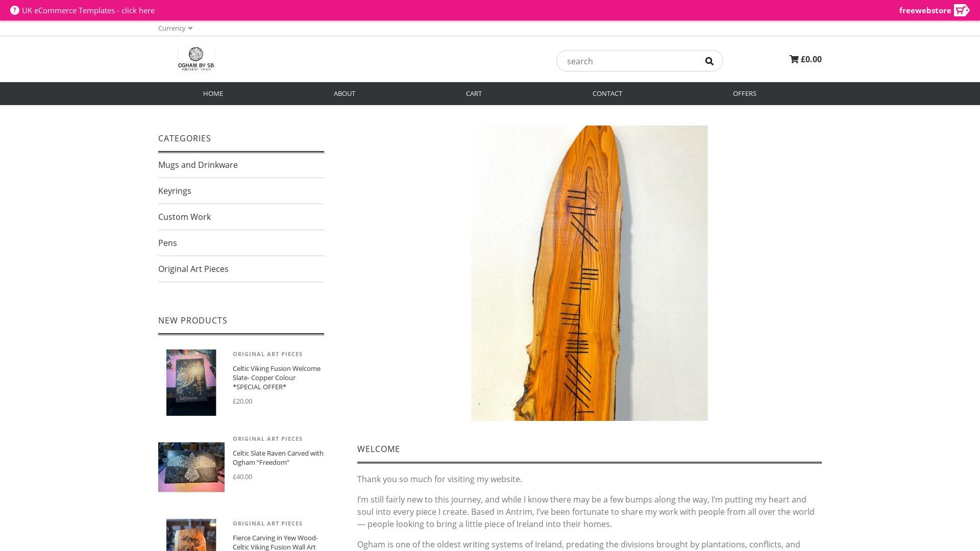Click the freewebstore cart logo icon
The image size is (980, 551).
pyautogui.click(x=961, y=10)
